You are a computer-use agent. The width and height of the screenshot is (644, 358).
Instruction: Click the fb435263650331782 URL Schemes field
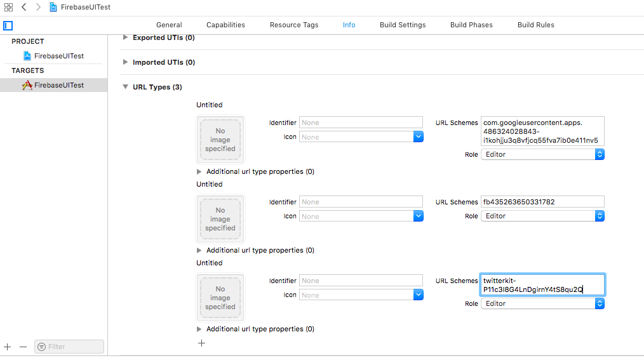(x=542, y=202)
